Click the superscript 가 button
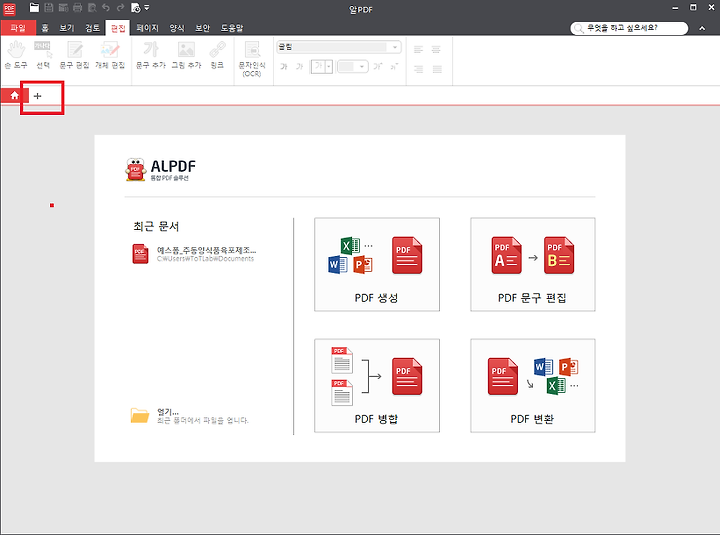Viewport: 720px width, 535px height. point(377,67)
